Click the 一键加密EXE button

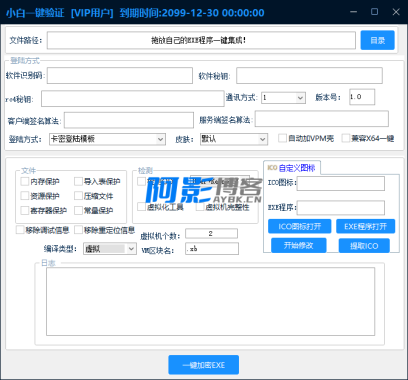pos(204,365)
